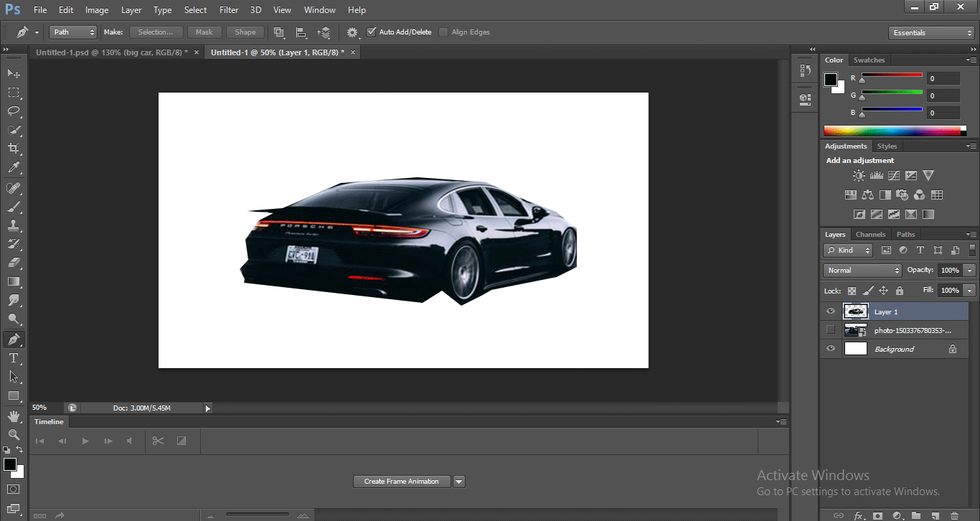Click the Create Frame Animation button
The width and height of the screenshot is (980, 521).
pos(401,482)
